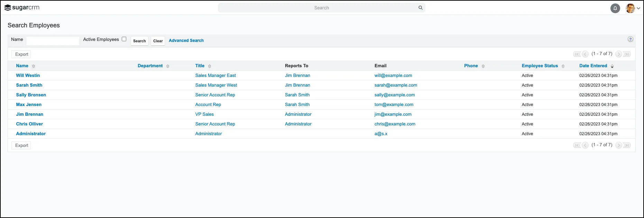Image resolution: width=644 pixels, height=218 pixels.
Task: Click the search magnifier icon
Action: pos(421,8)
